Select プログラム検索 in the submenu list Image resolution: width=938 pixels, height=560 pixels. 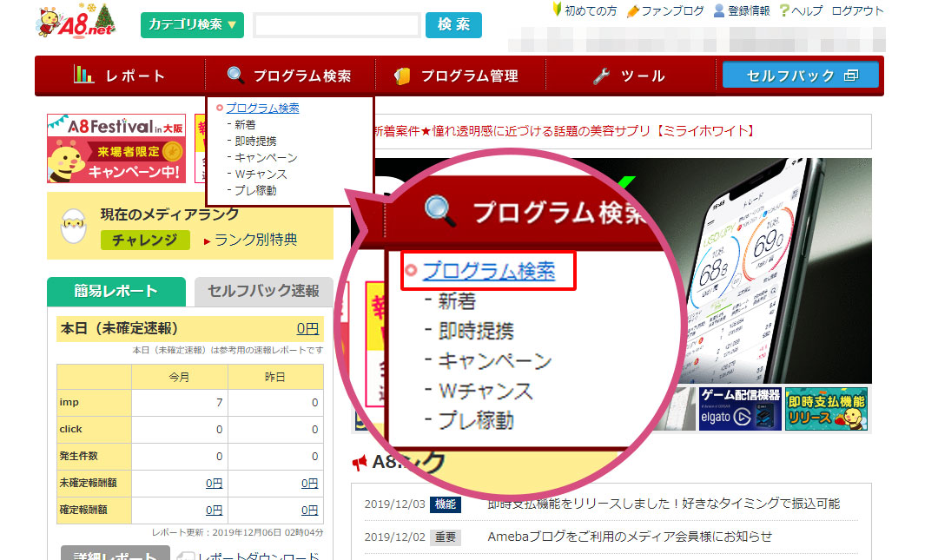pos(262,109)
